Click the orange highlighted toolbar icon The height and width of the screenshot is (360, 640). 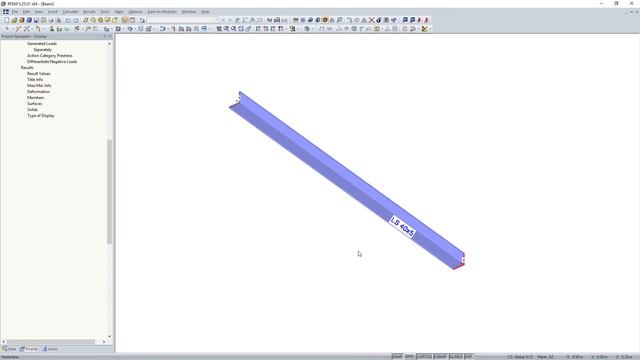tap(325, 20)
